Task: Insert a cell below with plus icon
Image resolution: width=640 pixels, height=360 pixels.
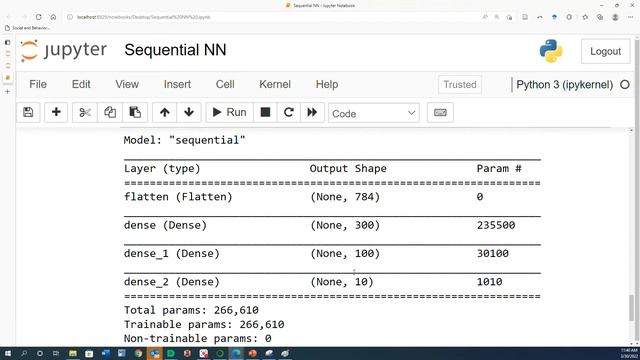Action: pyautogui.click(x=56, y=112)
